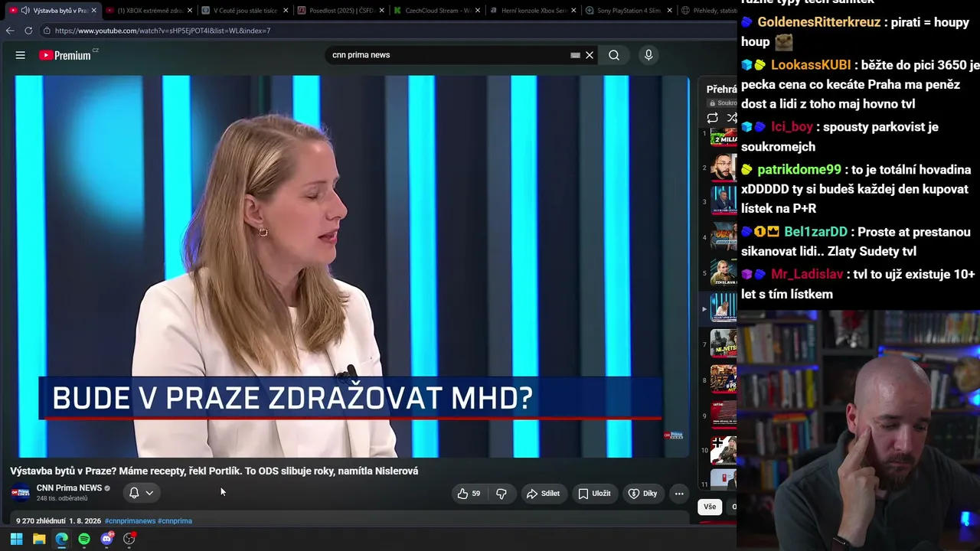View site information icon beside the URL
This screenshot has width=980, height=551.
(x=47, y=31)
